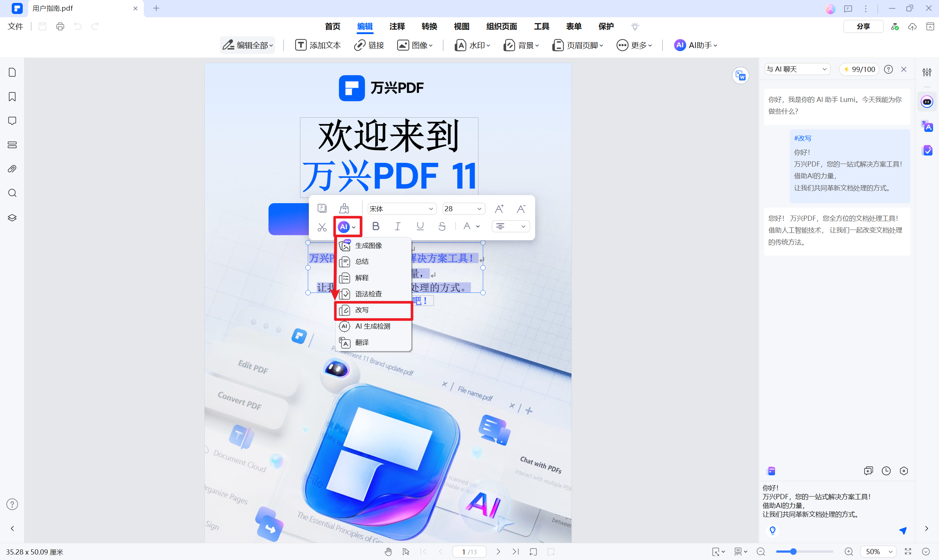
Task: Toggle bold formatting
Action: 376,226
